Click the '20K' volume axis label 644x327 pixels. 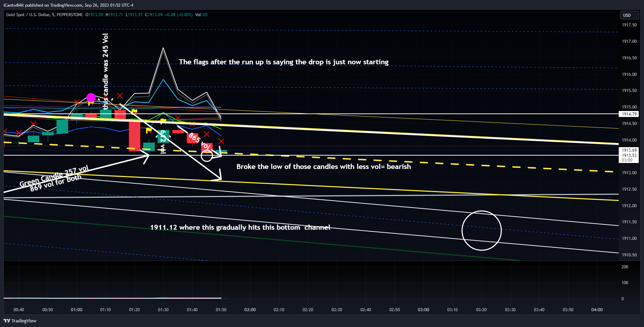pyautogui.click(x=625, y=267)
